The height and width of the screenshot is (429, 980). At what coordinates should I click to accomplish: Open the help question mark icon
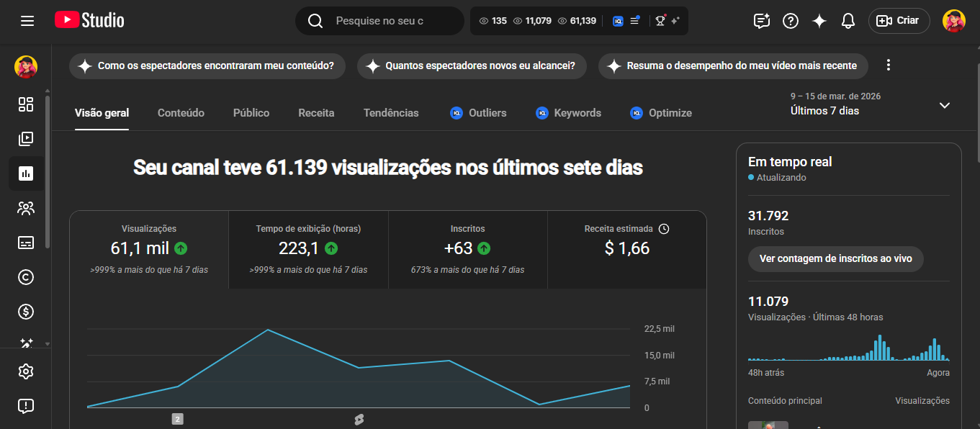click(x=791, y=21)
